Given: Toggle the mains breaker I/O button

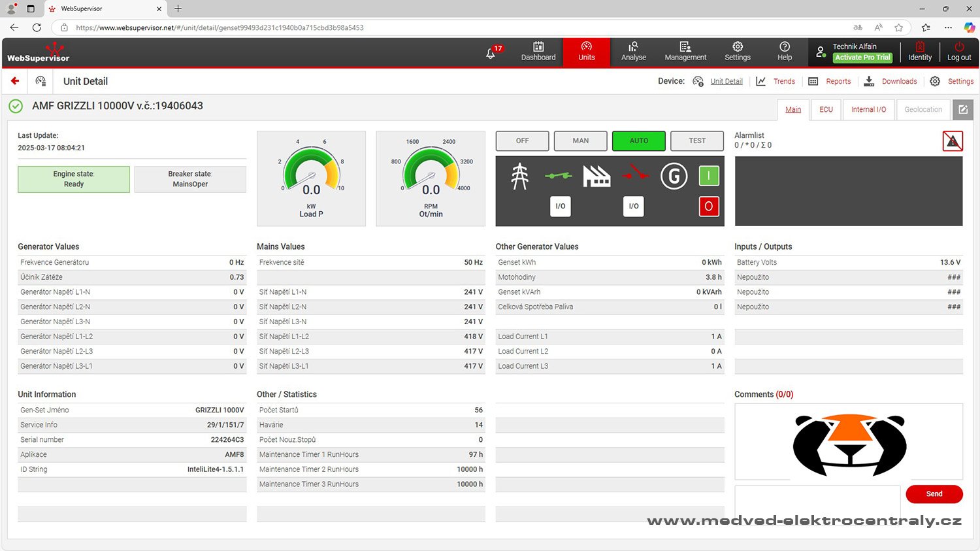Looking at the screenshot, I should [560, 206].
